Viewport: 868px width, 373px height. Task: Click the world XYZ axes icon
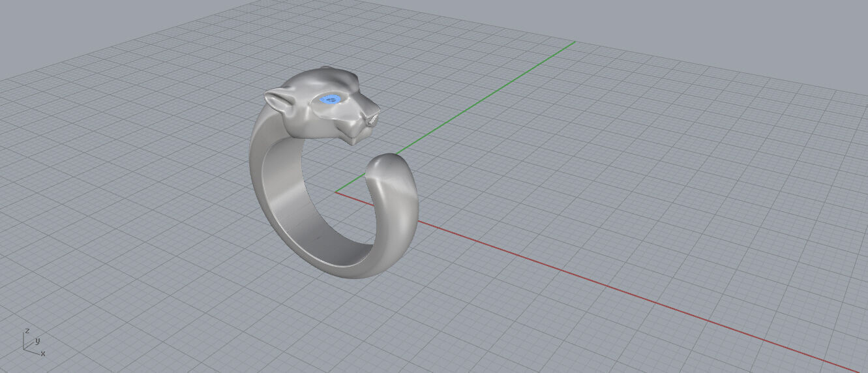click(x=34, y=342)
